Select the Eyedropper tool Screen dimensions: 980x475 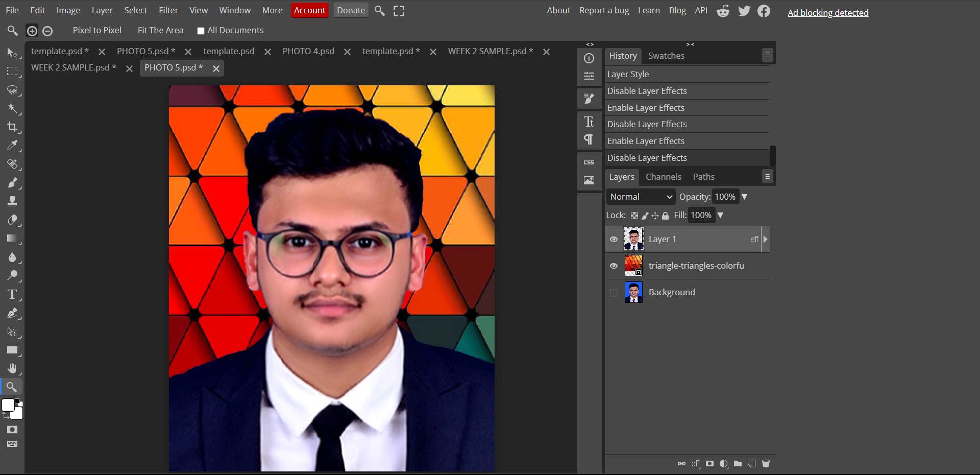coord(12,146)
